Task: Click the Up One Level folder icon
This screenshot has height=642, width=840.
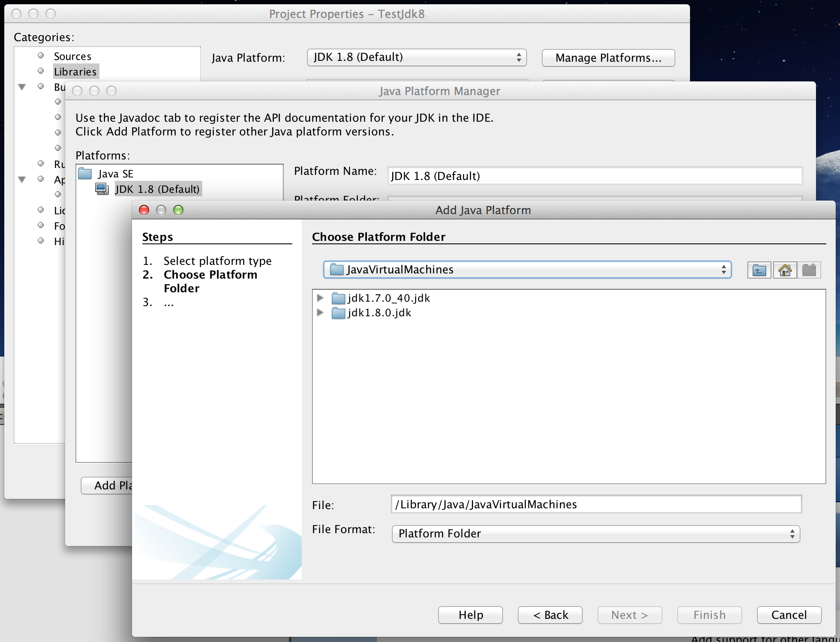Action: click(759, 270)
